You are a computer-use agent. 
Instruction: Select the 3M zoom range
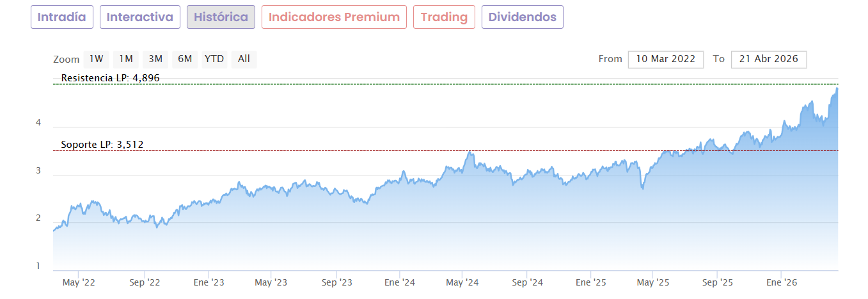click(x=155, y=60)
